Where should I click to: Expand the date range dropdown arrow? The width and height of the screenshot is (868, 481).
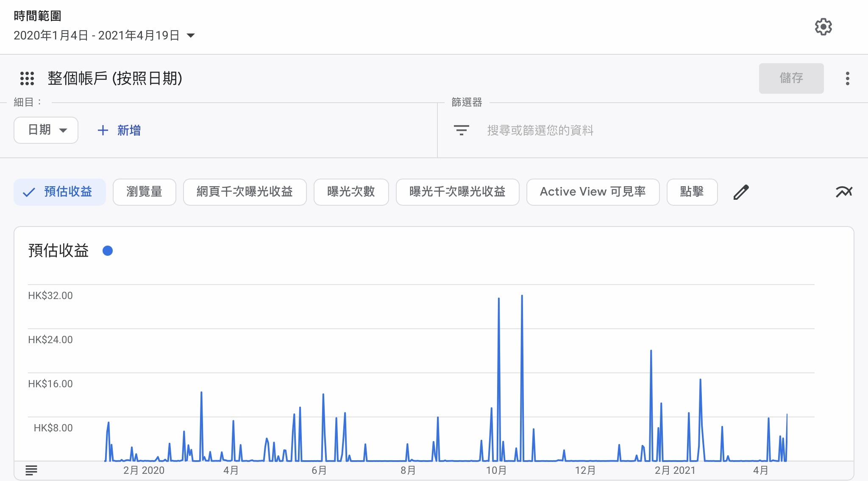(x=191, y=36)
